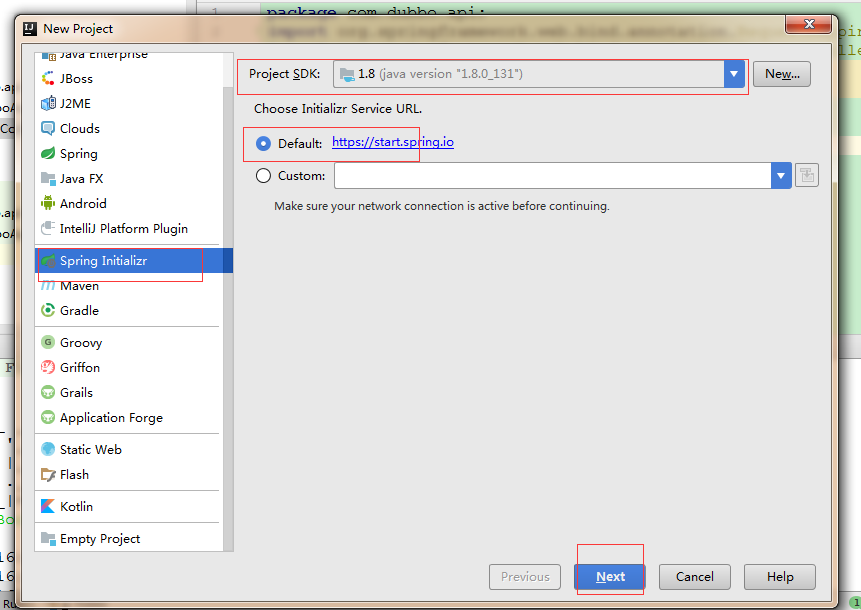Select the Default service URL radio button
This screenshot has height=610, width=861.
(264, 143)
